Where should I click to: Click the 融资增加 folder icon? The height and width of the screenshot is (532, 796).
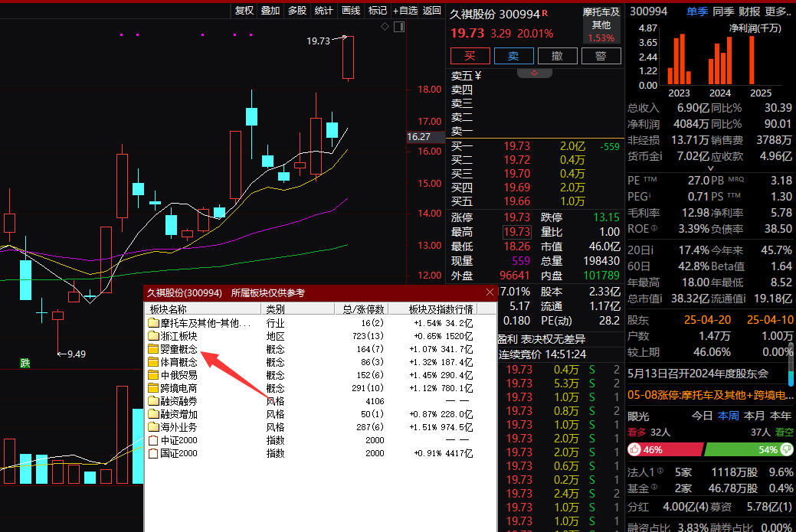153,414
